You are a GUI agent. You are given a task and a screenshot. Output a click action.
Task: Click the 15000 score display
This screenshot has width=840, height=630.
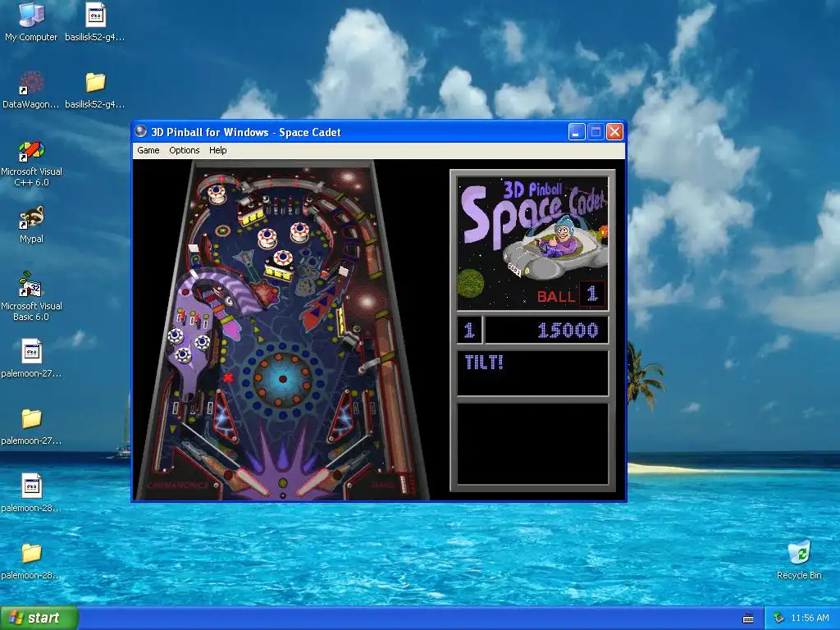568,330
